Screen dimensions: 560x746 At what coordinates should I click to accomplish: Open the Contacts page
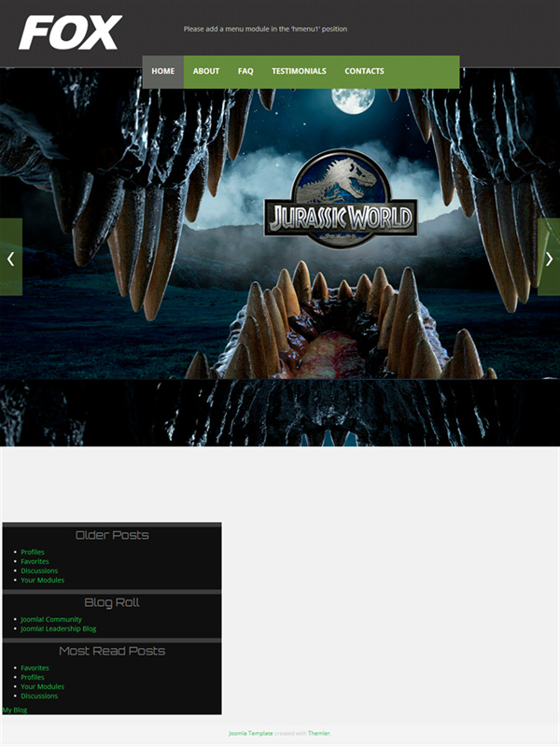[x=364, y=71]
